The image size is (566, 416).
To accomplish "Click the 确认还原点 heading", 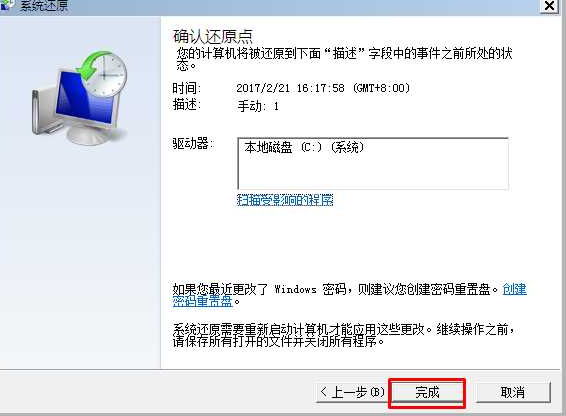I will pos(213,36).
